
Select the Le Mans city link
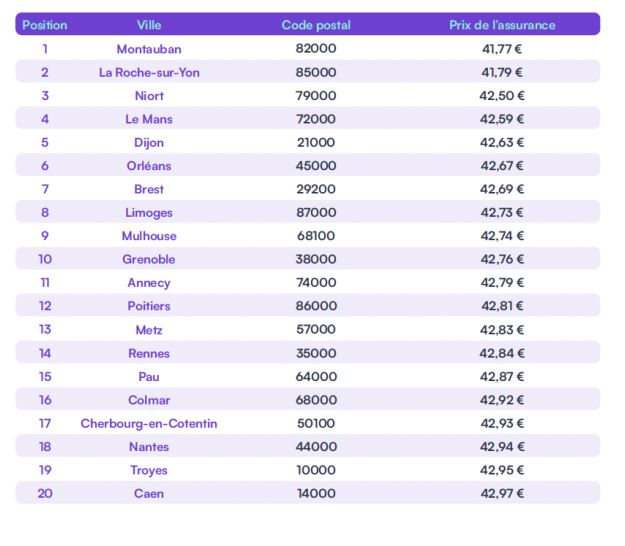coord(149,119)
